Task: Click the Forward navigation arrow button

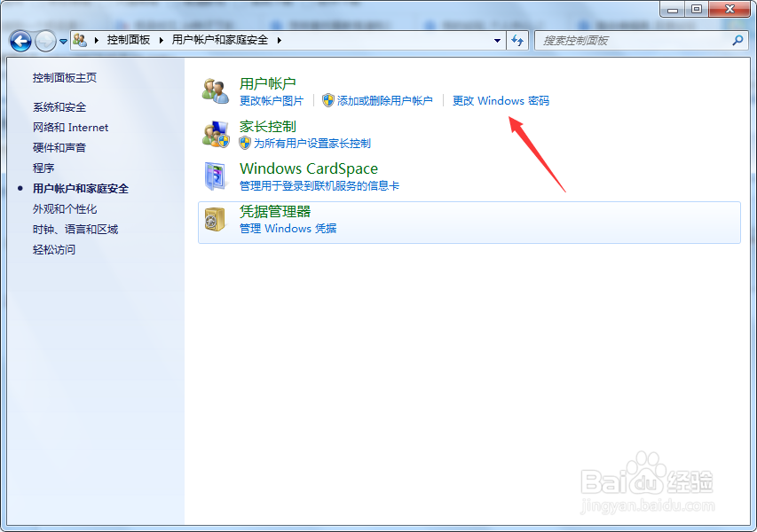Action: pos(45,41)
